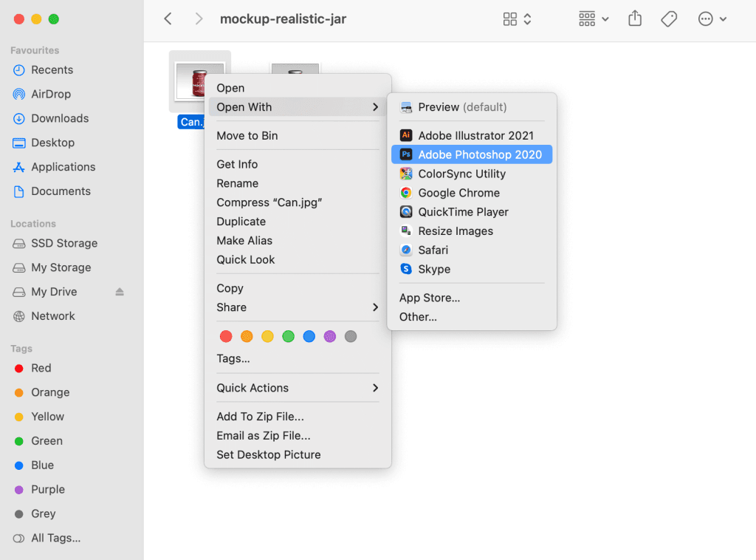756x560 pixels.
Task: Apply the yellow tag color dot
Action: click(267, 336)
